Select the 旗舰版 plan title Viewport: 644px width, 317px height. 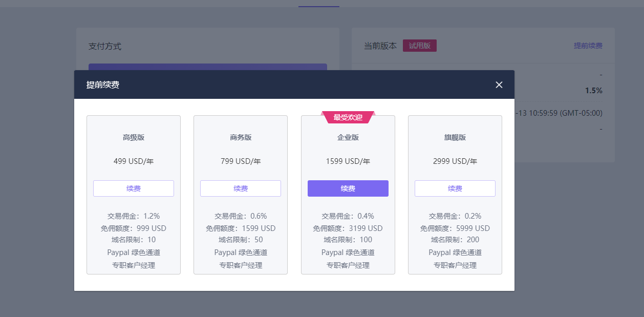455,137
